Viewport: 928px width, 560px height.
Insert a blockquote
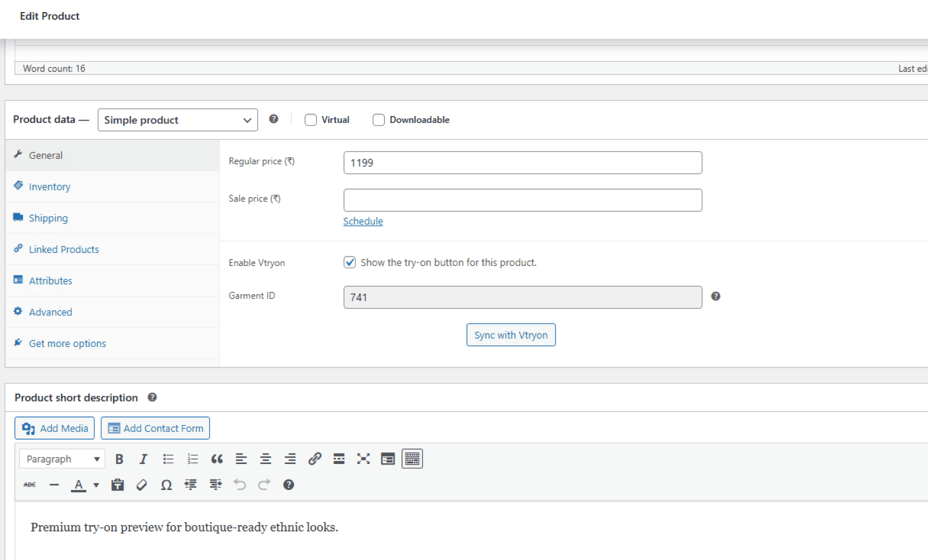[216, 458]
